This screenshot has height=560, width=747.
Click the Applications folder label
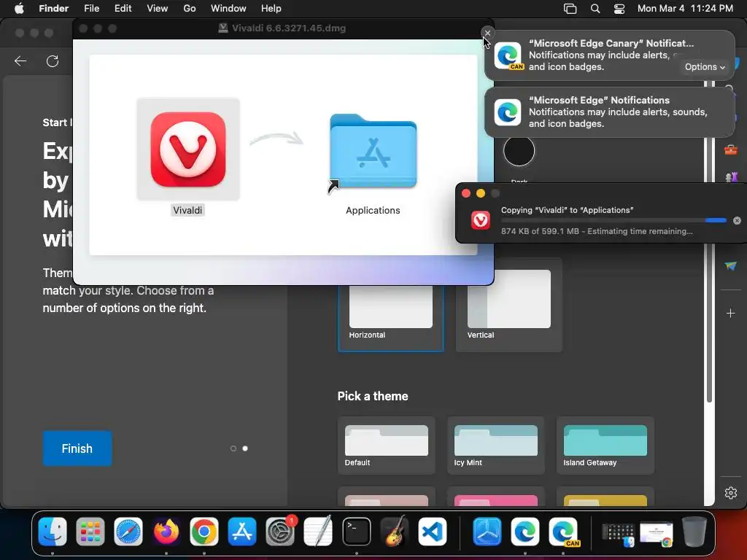click(373, 211)
